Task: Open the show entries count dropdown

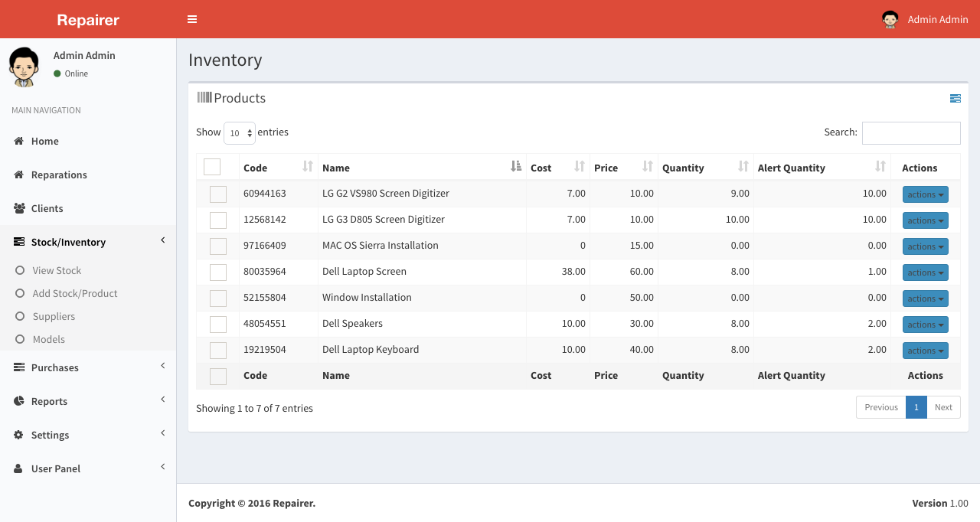Action: [240, 133]
